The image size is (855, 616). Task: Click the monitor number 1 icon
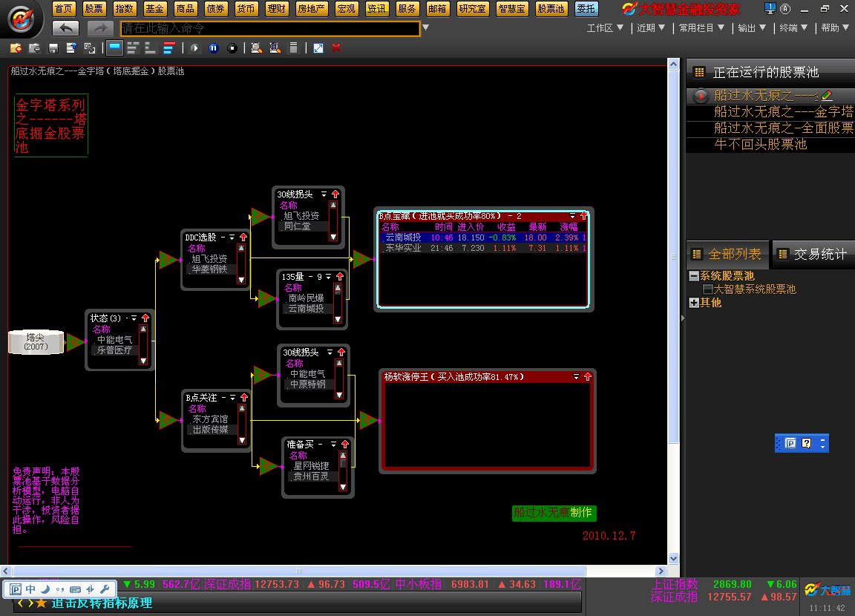[x=770, y=8]
